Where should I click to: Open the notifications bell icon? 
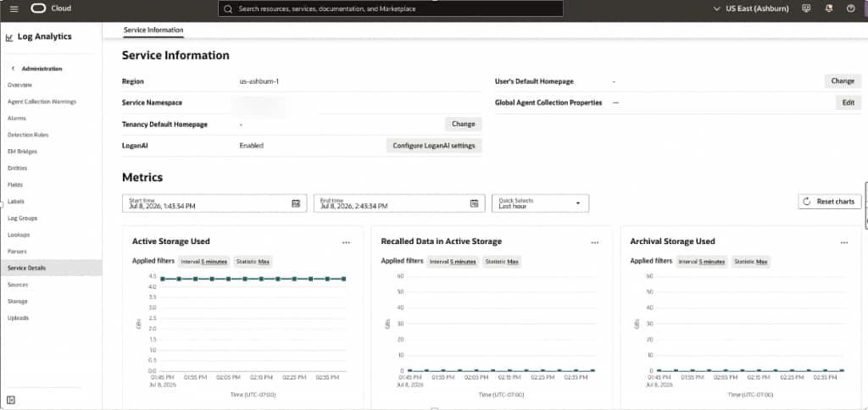[x=829, y=8]
